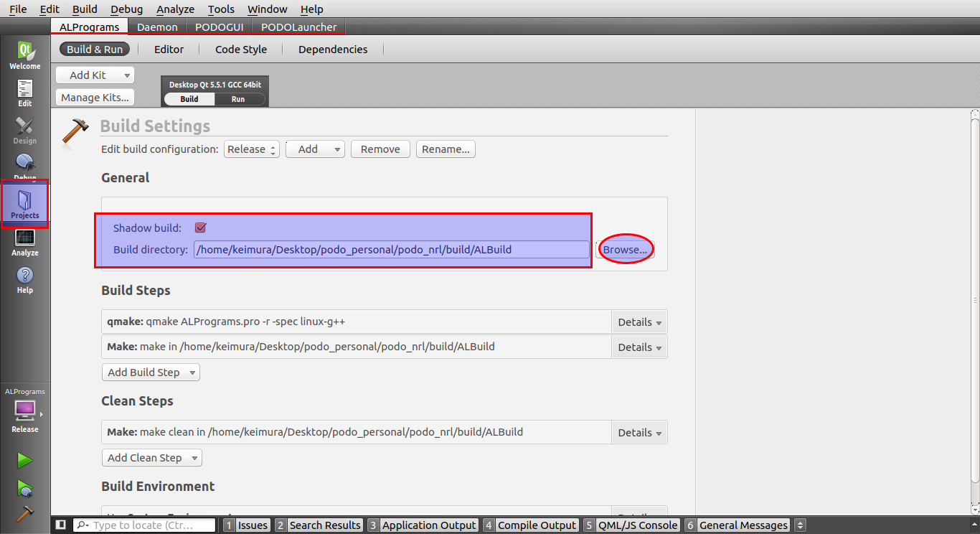Click the locator search field
The width and height of the screenshot is (980, 534).
(x=144, y=525)
